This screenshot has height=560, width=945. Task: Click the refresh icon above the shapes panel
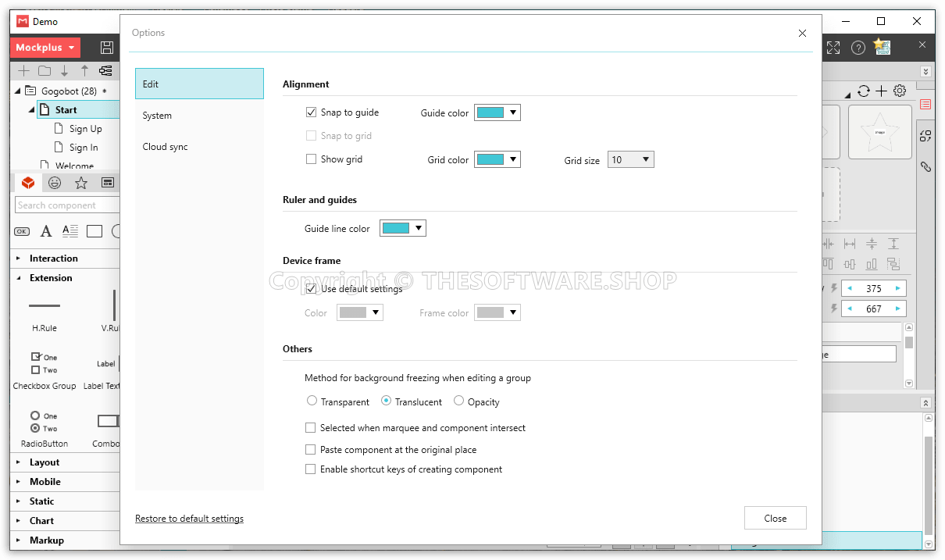(863, 91)
